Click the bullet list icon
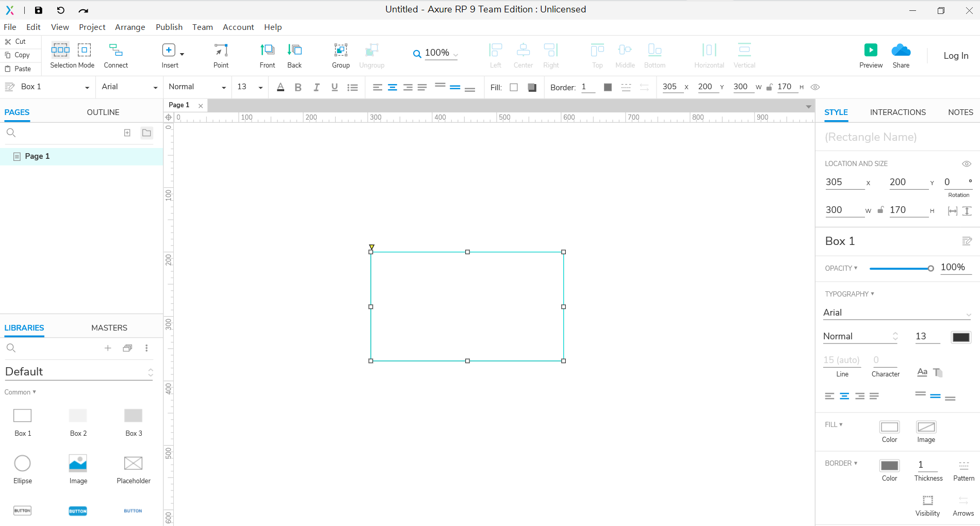 click(x=353, y=87)
